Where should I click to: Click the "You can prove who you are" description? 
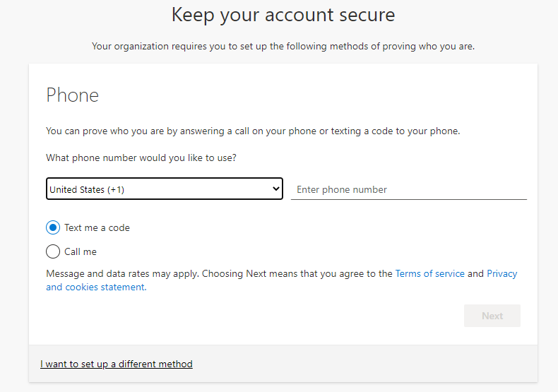253,131
